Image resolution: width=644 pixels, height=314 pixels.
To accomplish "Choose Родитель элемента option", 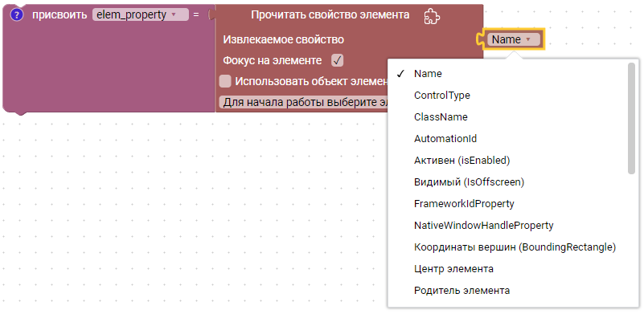I will tap(462, 291).
